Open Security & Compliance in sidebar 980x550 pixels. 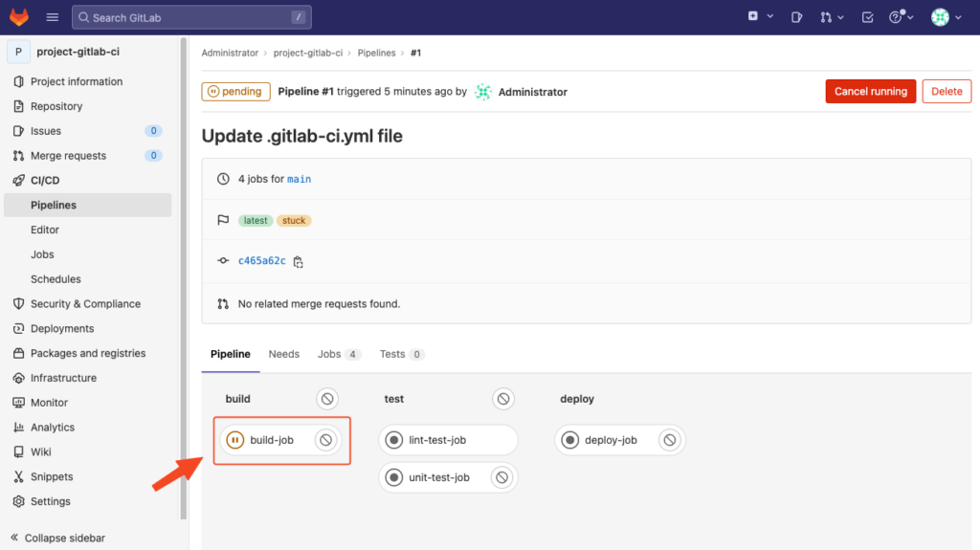87,304
